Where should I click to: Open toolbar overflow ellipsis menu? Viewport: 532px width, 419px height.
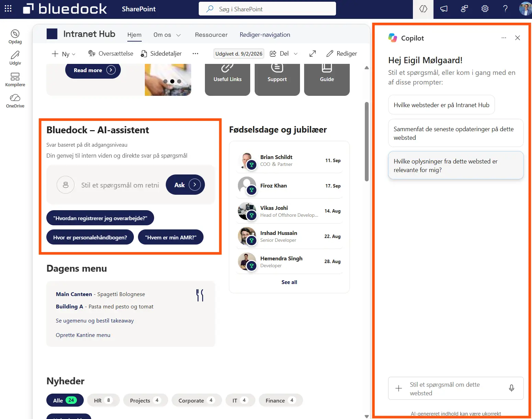pyautogui.click(x=195, y=54)
